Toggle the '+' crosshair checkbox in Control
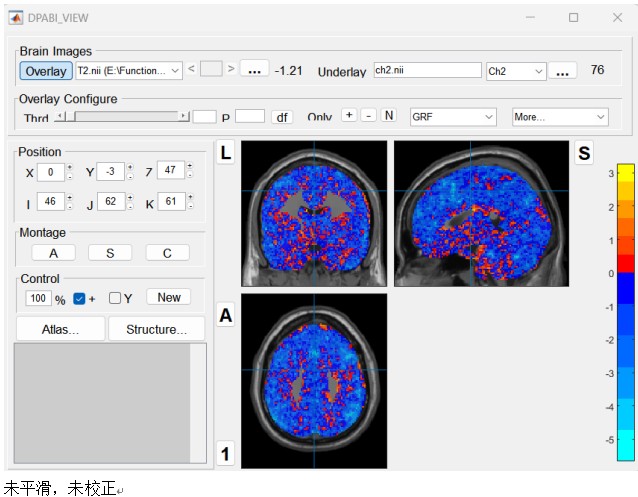 [x=80, y=298]
